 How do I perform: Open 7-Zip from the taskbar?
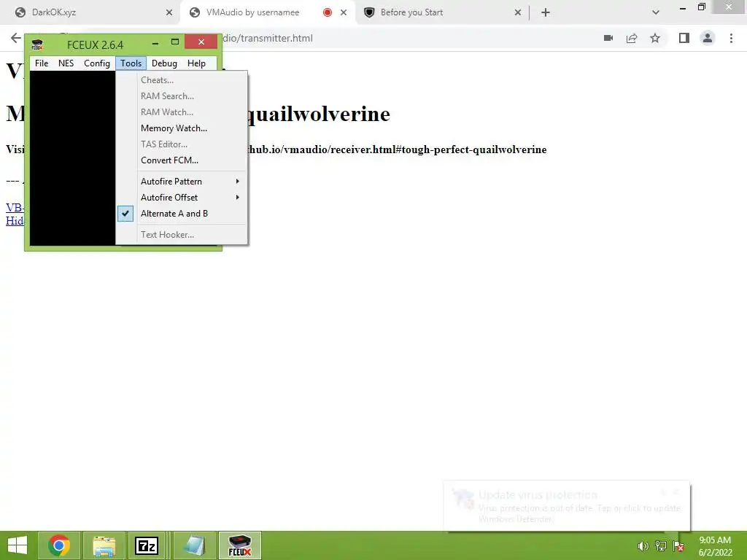click(147, 545)
